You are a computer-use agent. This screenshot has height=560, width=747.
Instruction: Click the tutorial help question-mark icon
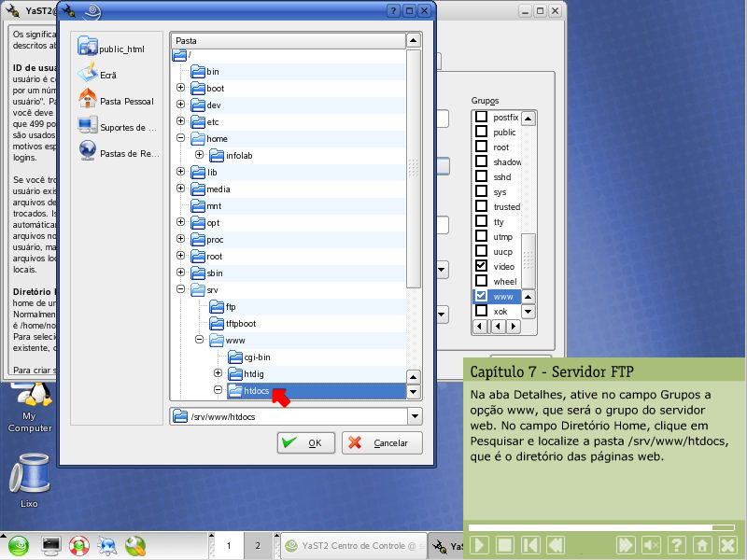tap(677, 545)
